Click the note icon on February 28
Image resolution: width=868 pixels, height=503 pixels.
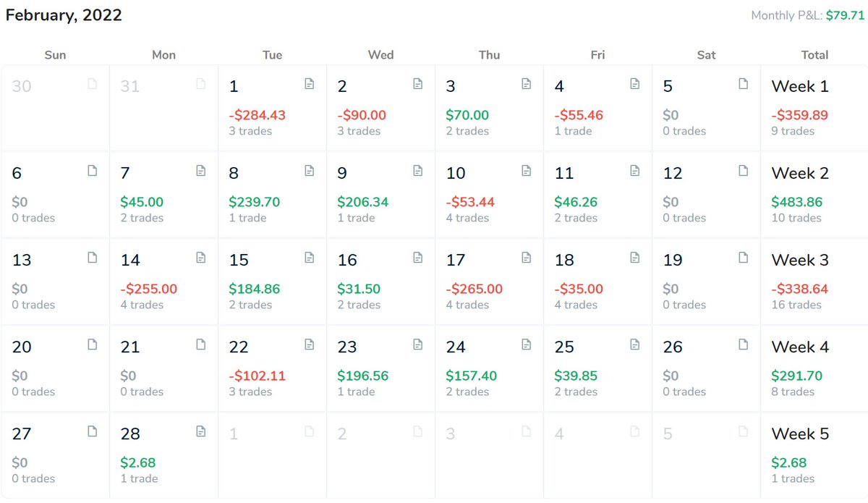(x=200, y=431)
